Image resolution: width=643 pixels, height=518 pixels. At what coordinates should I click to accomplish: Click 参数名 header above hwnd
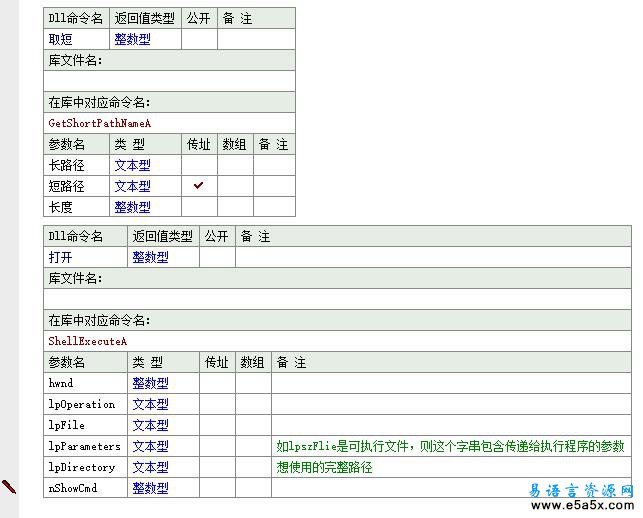point(66,362)
